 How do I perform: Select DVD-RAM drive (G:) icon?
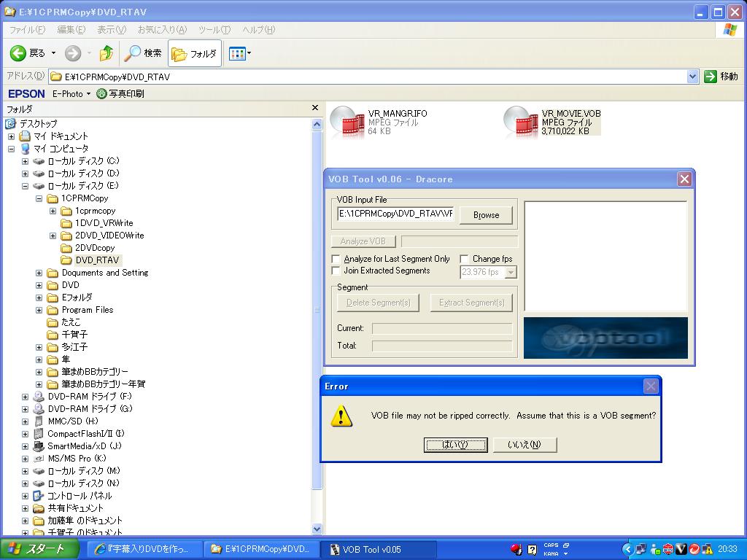pyautogui.click(x=39, y=408)
